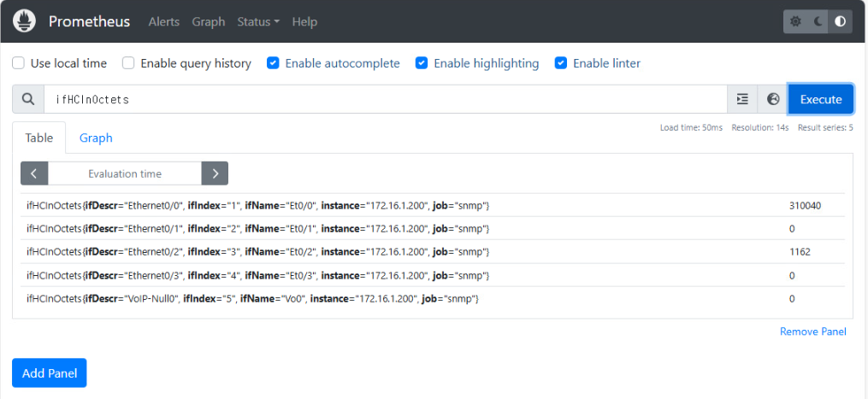Image resolution: width=868 pixels, height=399 pixels.
Task: Select the light theme sun icon
Action: (x=795, y=21)
